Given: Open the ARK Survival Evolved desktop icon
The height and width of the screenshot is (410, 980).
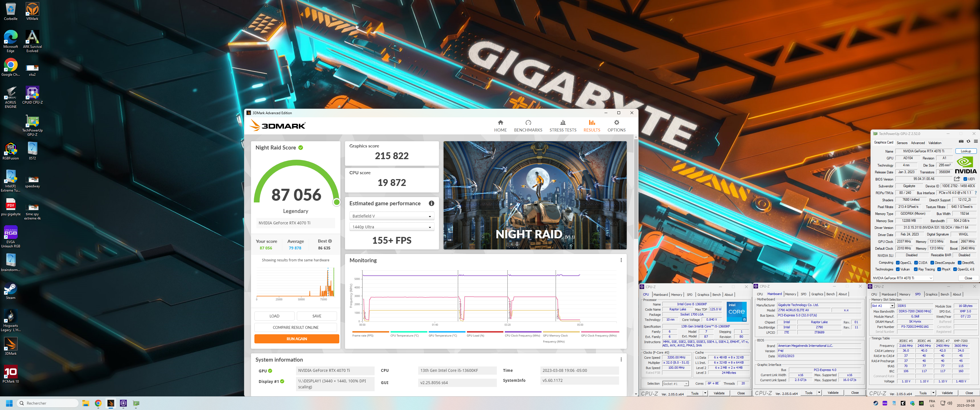Looking at the screenshot, I should click(32, 41).
